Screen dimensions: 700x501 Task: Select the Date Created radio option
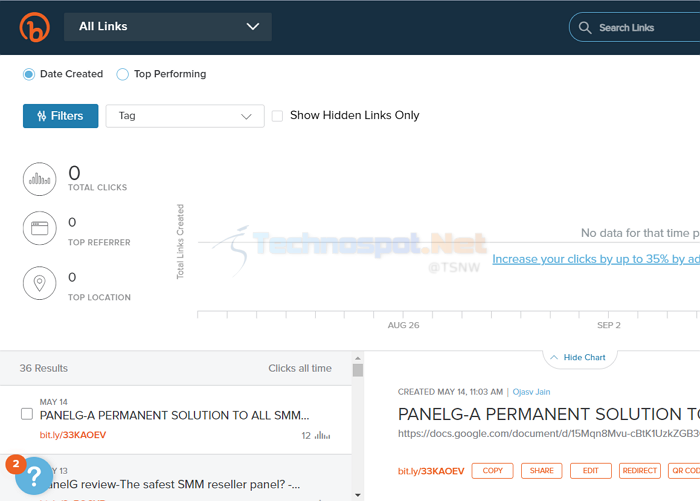click(29, 74)
